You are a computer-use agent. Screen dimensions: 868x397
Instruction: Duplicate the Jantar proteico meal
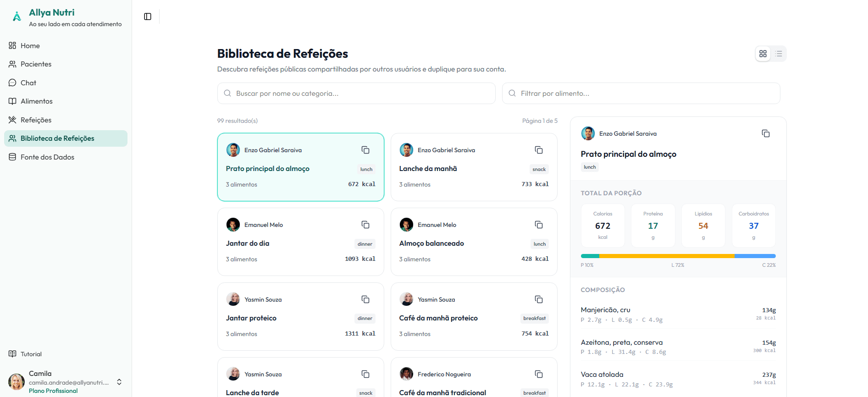(365, 299)
